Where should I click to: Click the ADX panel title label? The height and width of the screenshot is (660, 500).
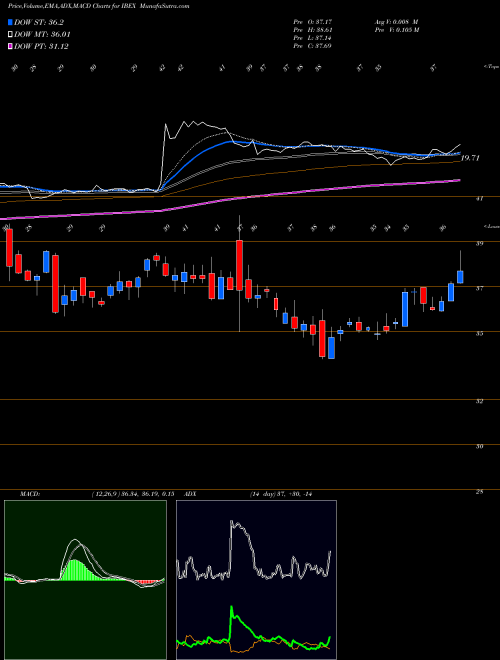[x=190, y=494]
